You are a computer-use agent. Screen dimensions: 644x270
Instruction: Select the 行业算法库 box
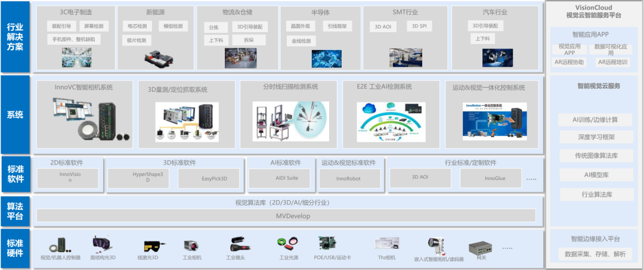point(597,194)
